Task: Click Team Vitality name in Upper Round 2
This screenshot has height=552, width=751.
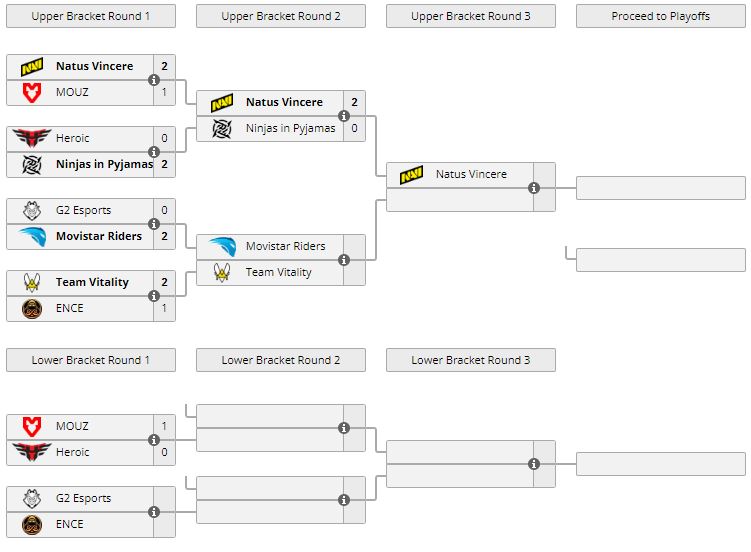Action: click(x=278, y=273)
